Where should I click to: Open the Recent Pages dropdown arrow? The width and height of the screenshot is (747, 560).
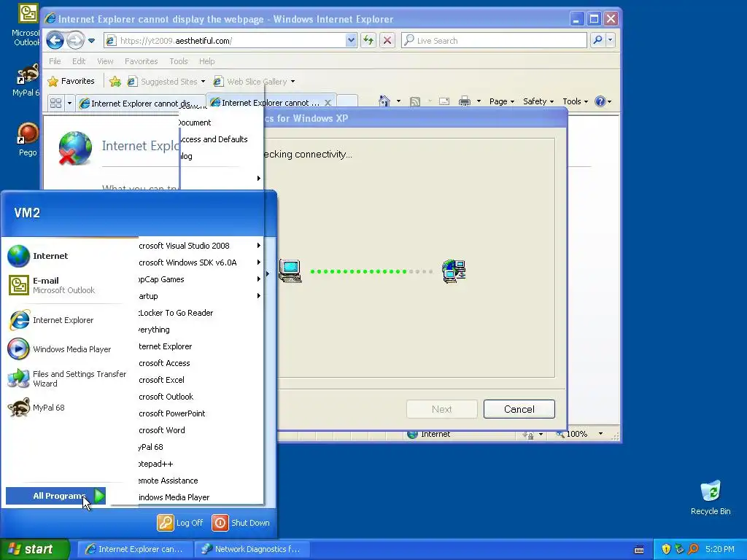click(91, 41)
